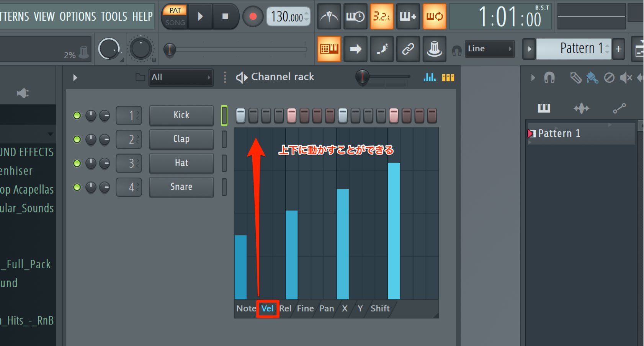Select the playlist pencil draw tool
The height and width of the screenshot is (346, 644).
575,78
